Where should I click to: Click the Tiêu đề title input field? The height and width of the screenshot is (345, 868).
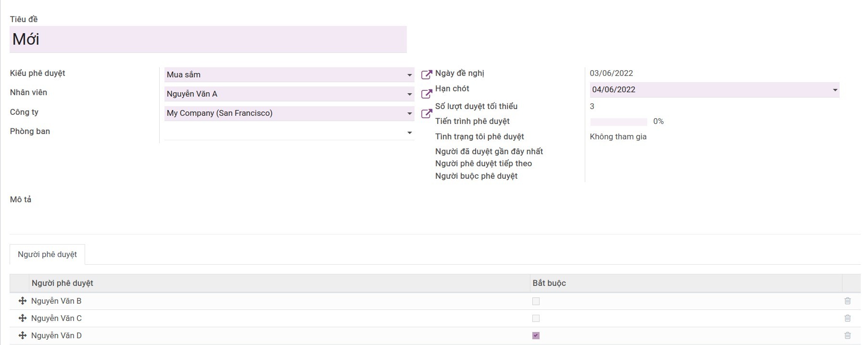[208, 39]
